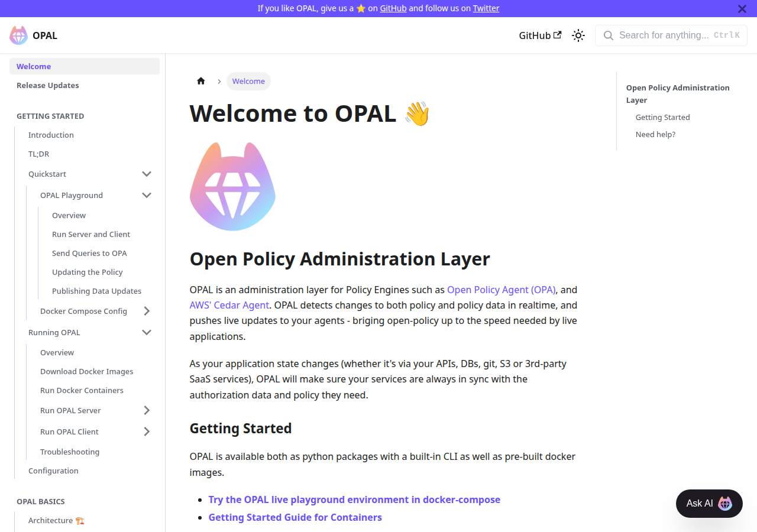Click the OPAL brand name text
The image size is (757, 532).
(x=45, y=35)
